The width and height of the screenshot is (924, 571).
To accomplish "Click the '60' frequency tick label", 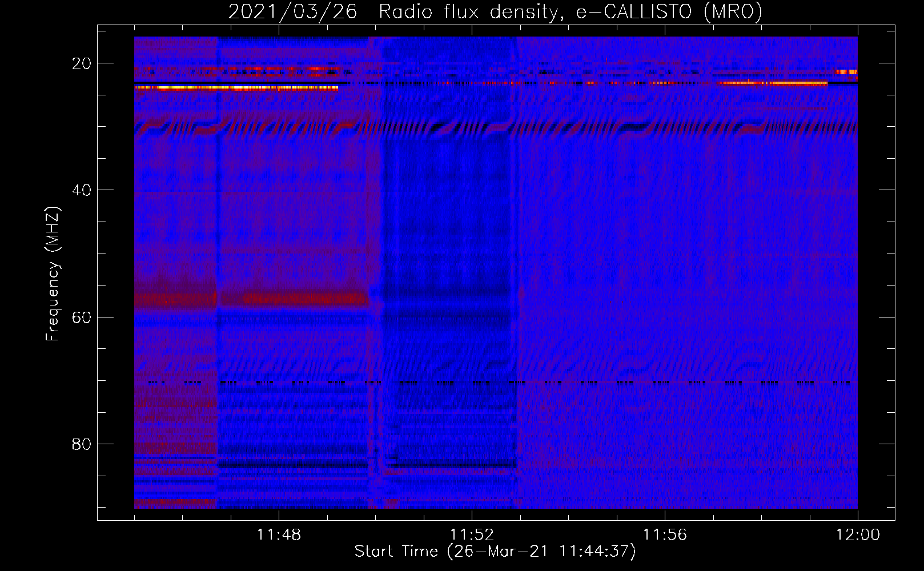I will tap(82, 317).
